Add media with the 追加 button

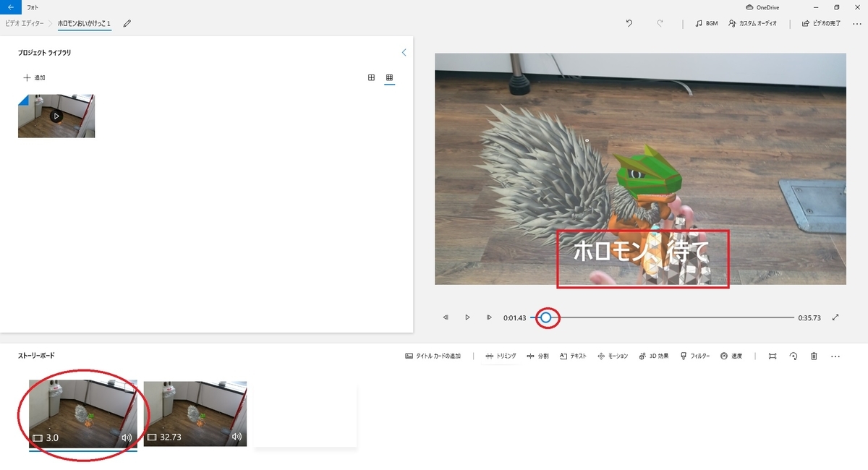[x=35, y=77]
